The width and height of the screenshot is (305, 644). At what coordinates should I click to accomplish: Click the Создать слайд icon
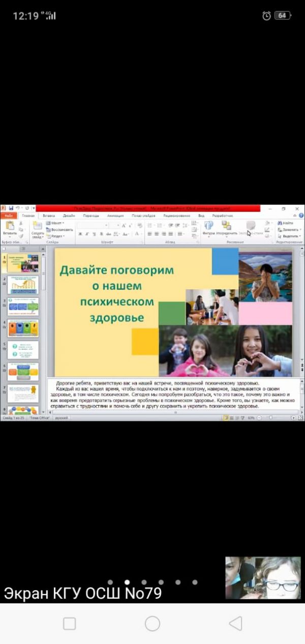click(37, 226)
